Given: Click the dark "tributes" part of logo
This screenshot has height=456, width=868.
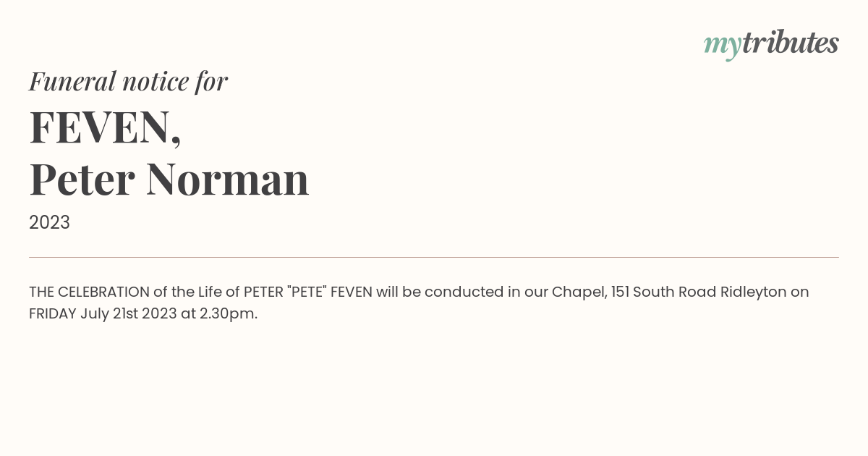Looking at the screenshot, I should [791, 43].
